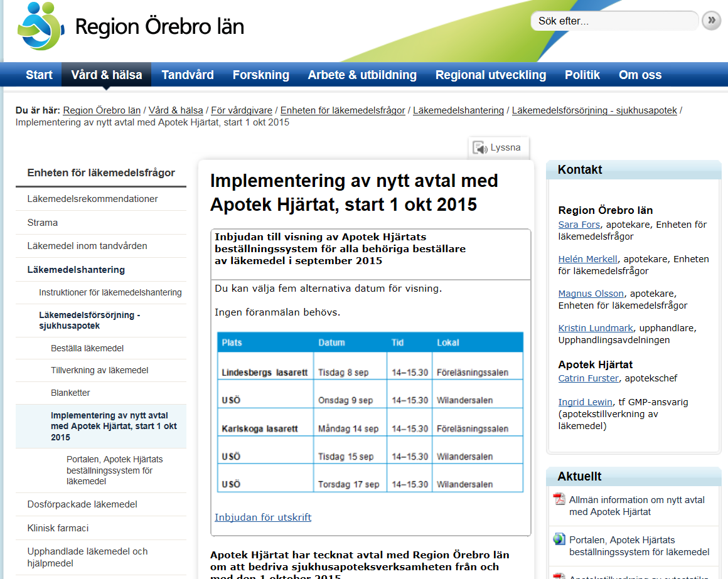Open contact Magnus Olsson
The image size is (728, 579).
[591, 293]
